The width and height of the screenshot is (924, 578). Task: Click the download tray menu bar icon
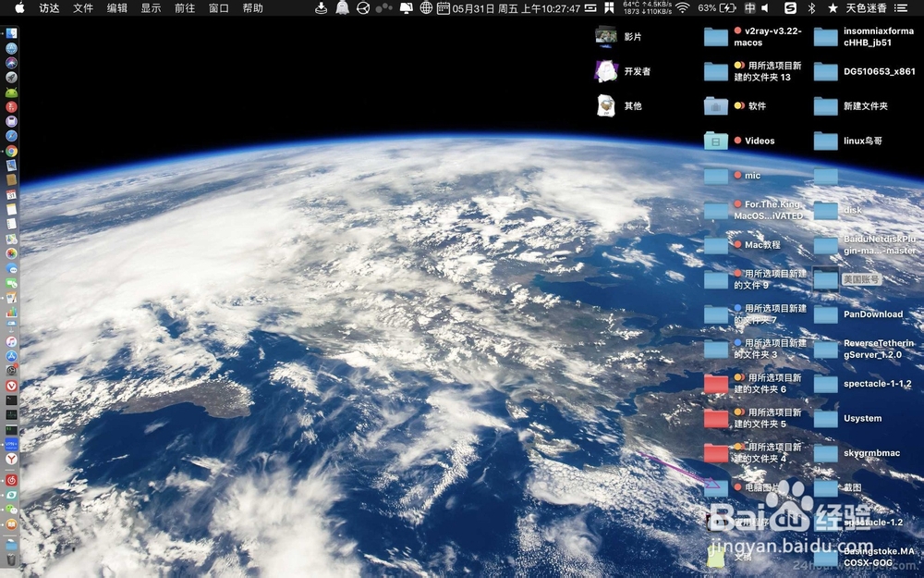pyautogui.click(x=322, y=7)
